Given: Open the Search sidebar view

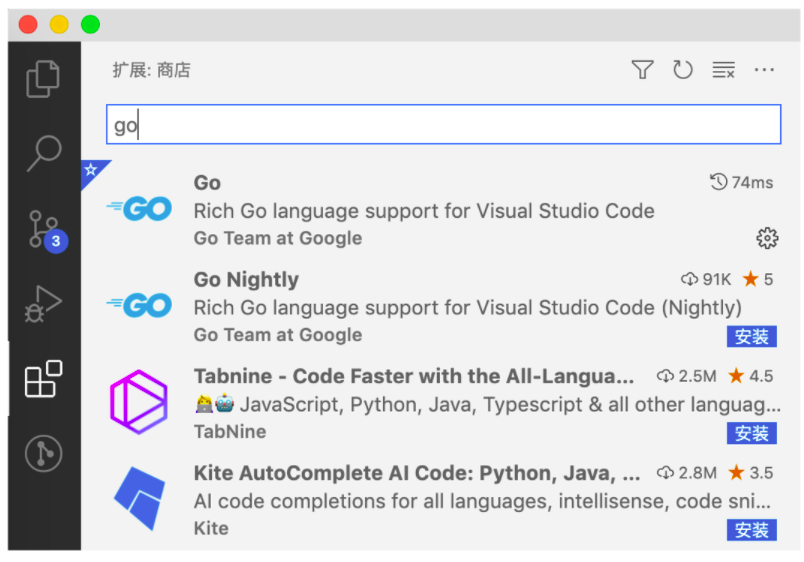Looking at the screenshot, I should pyautogui.click(x=43, y=152).
